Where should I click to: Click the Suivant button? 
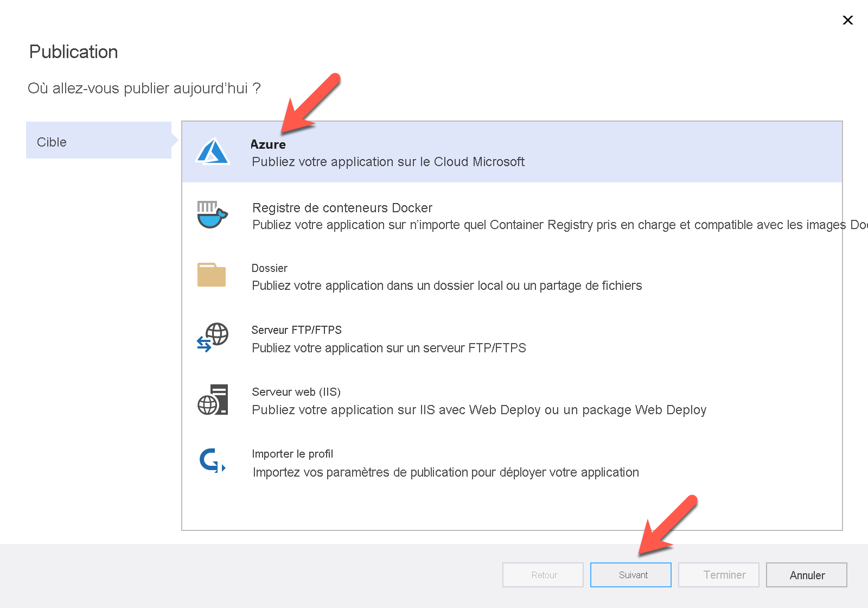[x=631, y=575]
